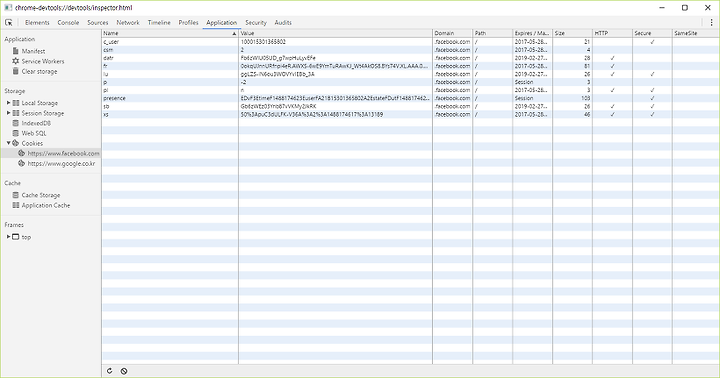Click size value 81
This screenshot has width=720, height=378.
[x=587, y=66]
